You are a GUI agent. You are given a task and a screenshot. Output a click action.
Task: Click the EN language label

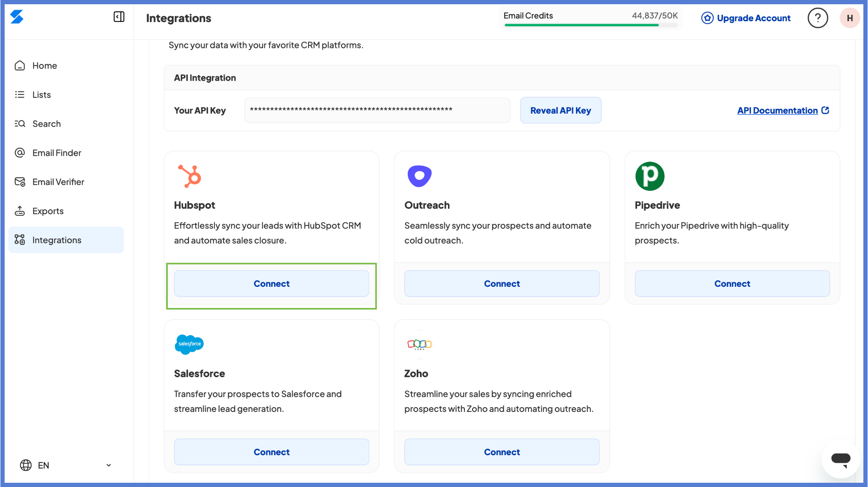tap(43, 465)
